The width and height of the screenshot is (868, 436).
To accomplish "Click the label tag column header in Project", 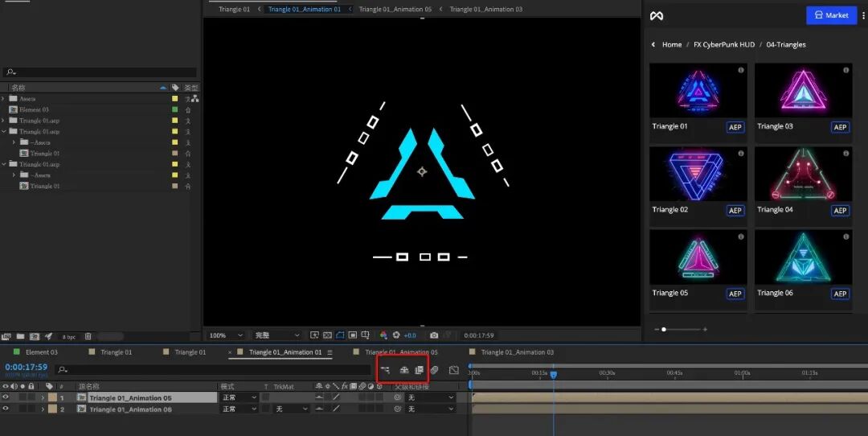I will (x=175, y=88).
